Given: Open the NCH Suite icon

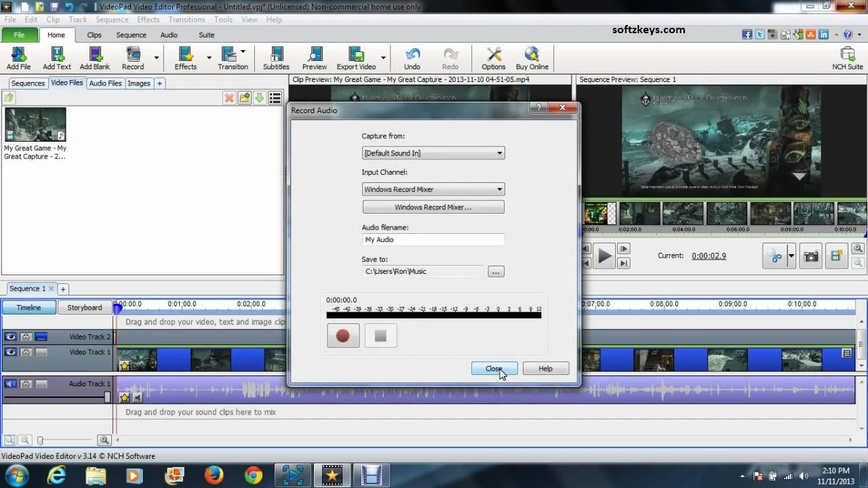Looking at the screenshot, I should click(848, 58).
